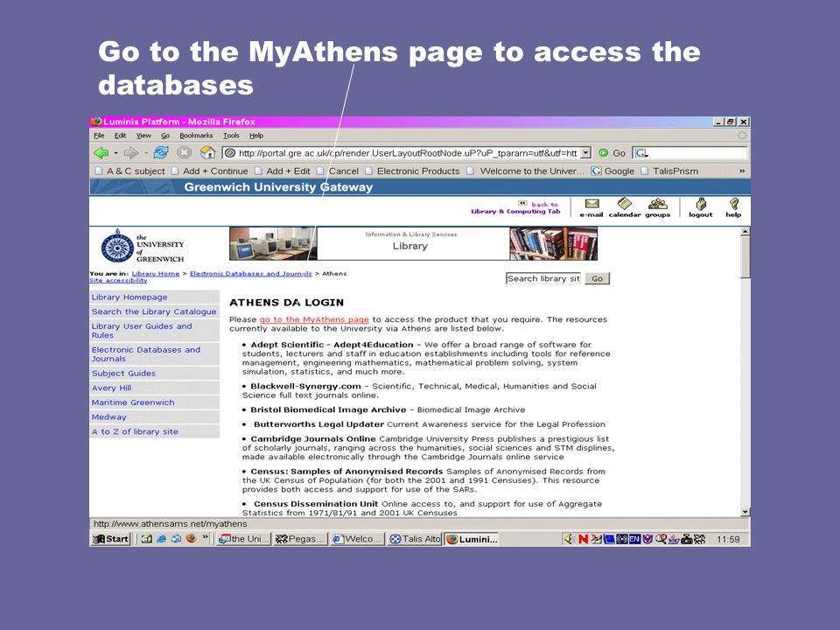Open the Help menu

point(256,136)
